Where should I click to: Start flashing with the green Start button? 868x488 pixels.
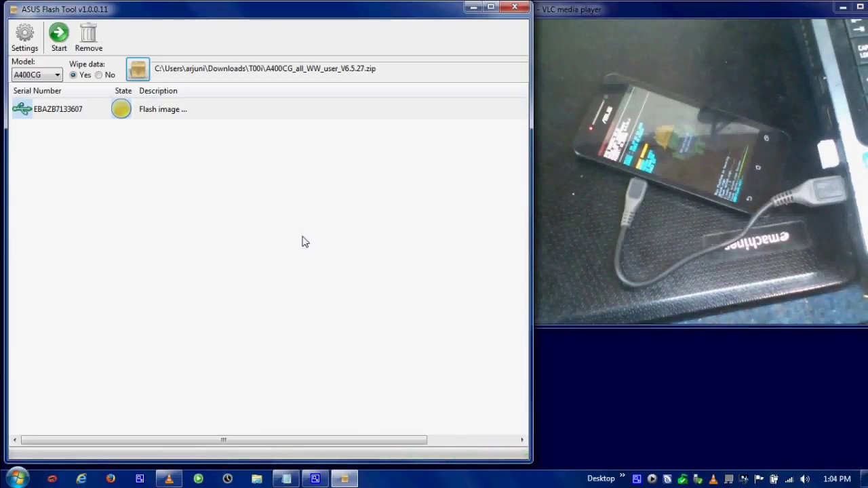point(59,38)
